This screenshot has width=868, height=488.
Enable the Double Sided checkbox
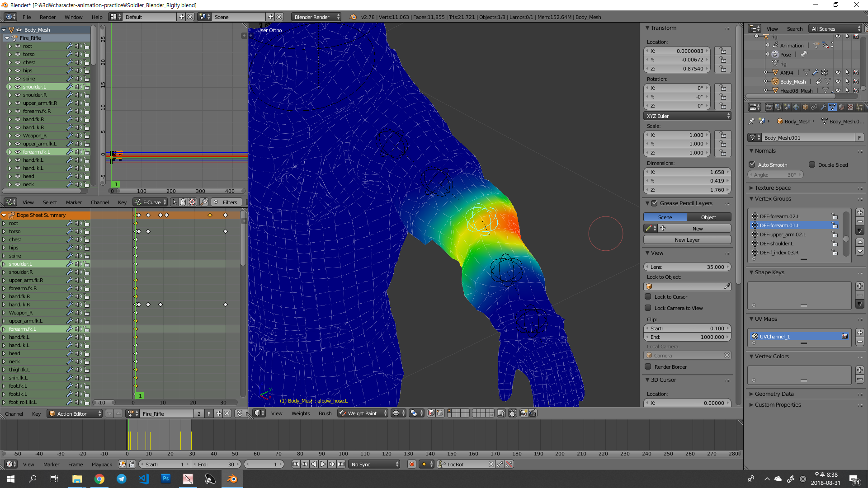click(x=812, y=164)
